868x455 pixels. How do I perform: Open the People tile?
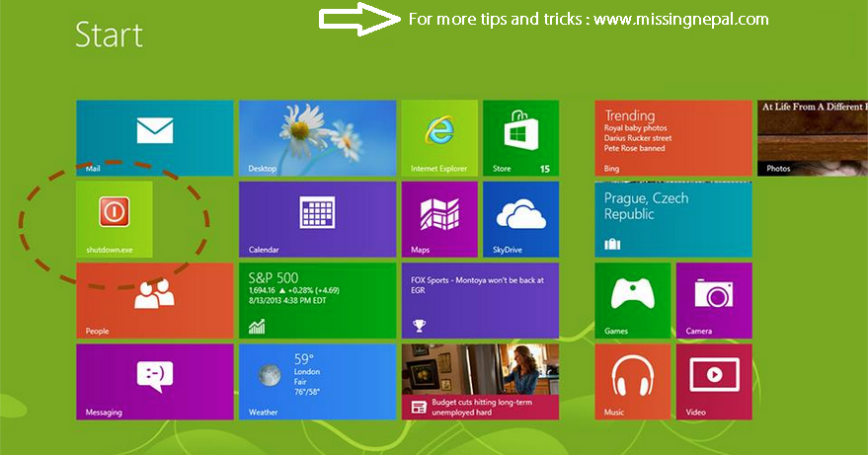click(x=154, y=301)
